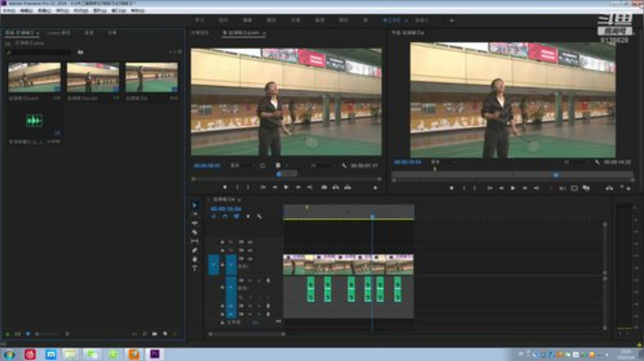Toggle V3 track output eye

[250, 242]
